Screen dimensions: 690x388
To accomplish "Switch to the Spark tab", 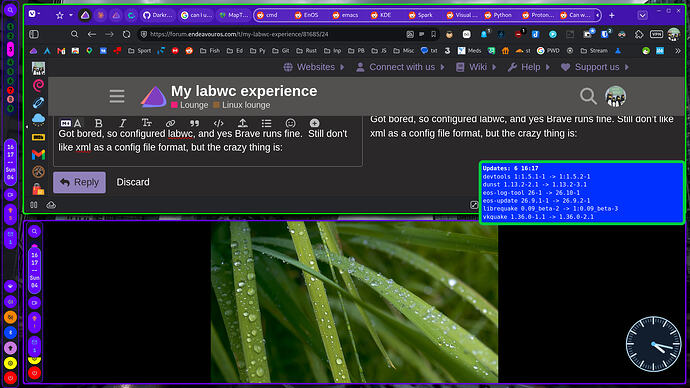I will pos(424,15).
